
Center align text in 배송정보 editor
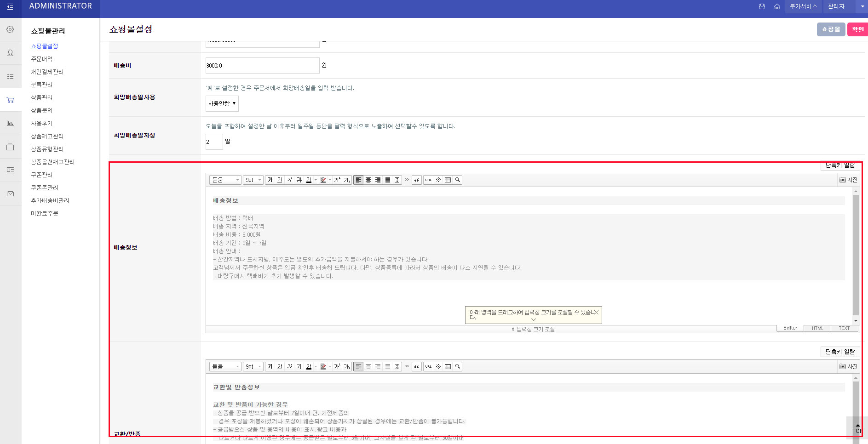[368, 180]
